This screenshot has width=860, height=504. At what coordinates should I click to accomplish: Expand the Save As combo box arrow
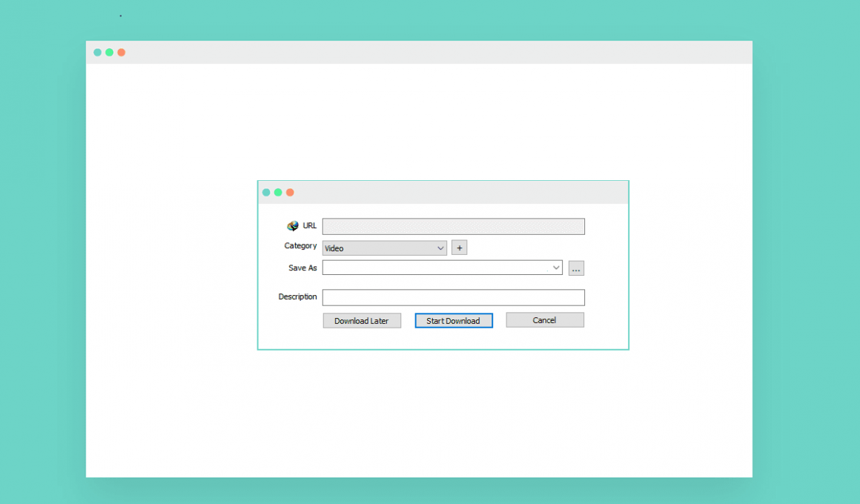pyautogui.click(x=555, y=268)
